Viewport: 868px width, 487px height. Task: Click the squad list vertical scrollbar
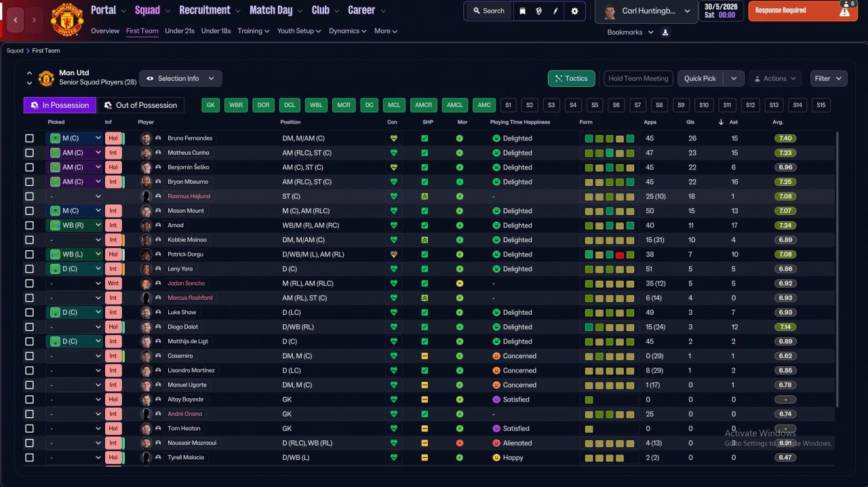tap(837, 269)
